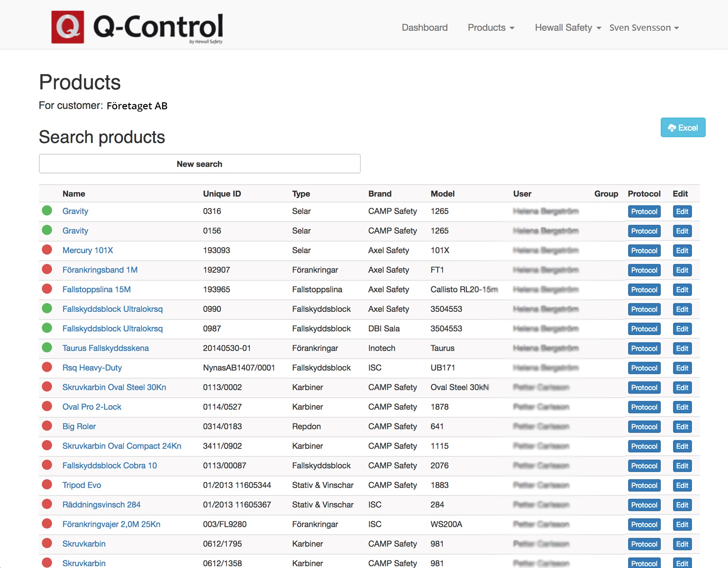Click red status dot for Rsq Heavy-Duty
728x568 pixels.
[47, 367]
